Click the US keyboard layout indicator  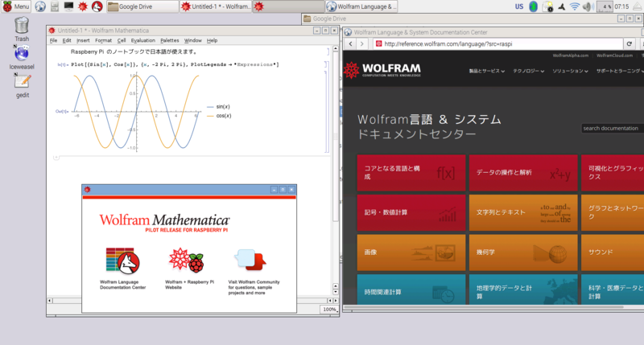(x=519, y=6)
